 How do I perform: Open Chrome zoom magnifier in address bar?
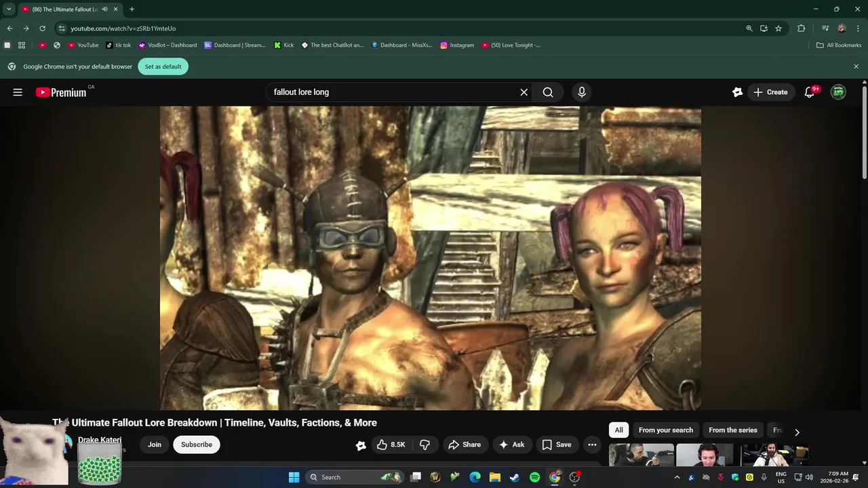749,28
